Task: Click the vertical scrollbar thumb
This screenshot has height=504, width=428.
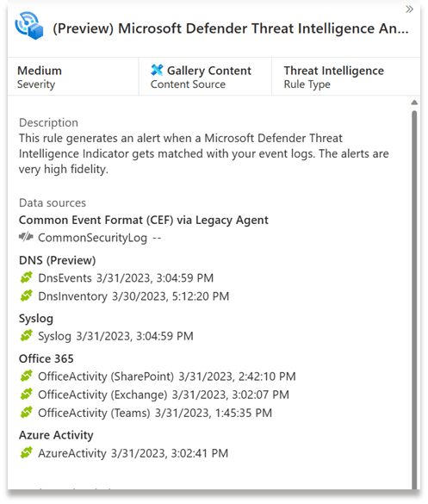Action: pyautogui.click(x=414, y=299)
